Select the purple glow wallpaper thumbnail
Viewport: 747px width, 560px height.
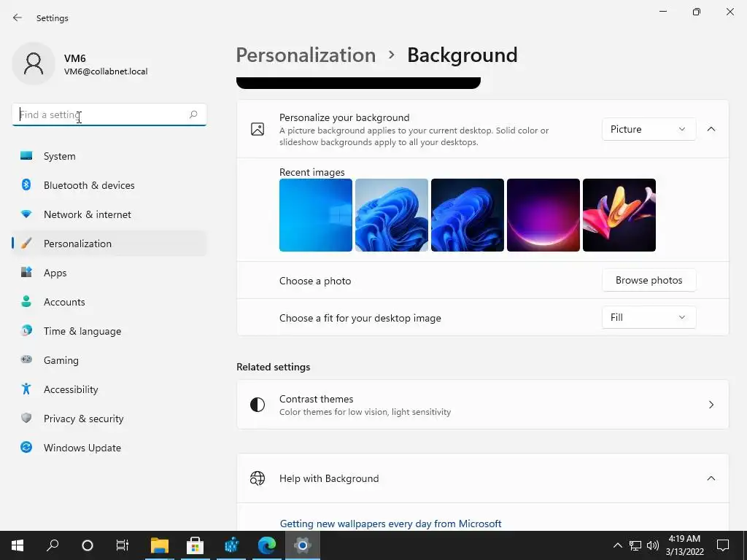click(543, 215)
